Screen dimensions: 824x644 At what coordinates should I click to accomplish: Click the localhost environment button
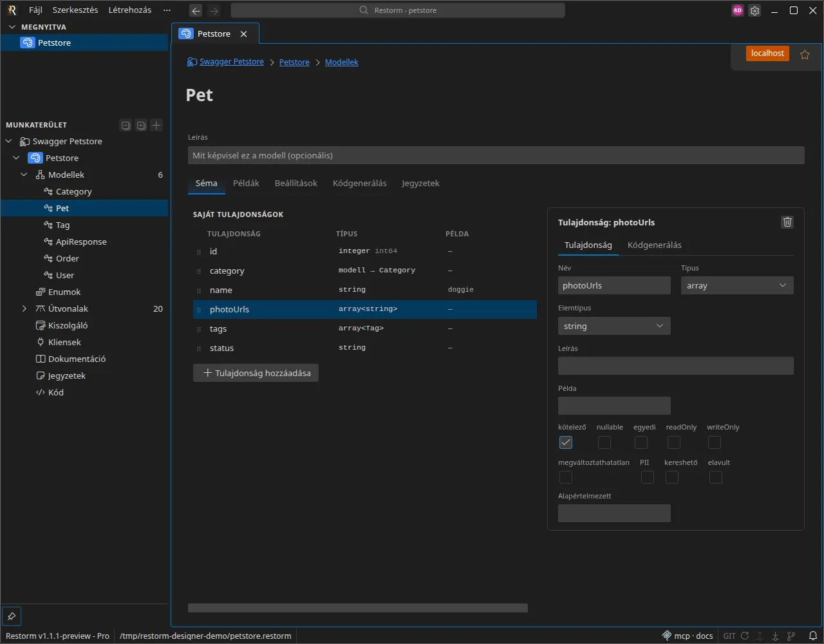(767, 53)
